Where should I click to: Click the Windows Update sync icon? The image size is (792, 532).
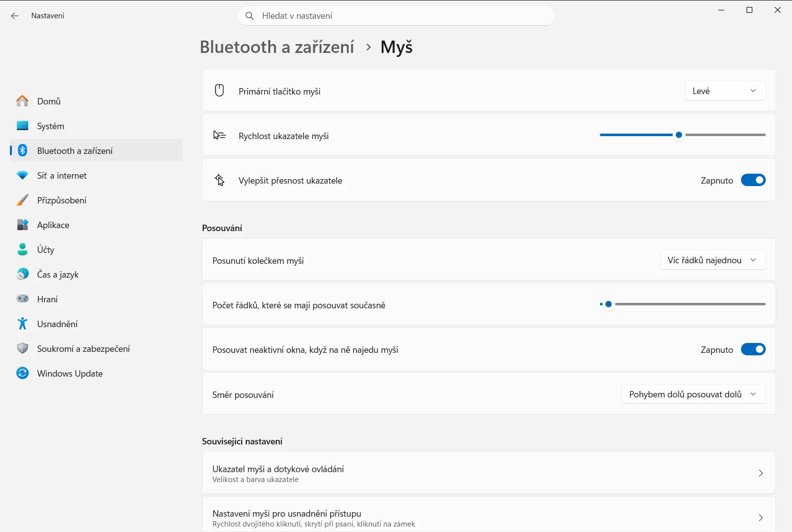click(22, 373)
